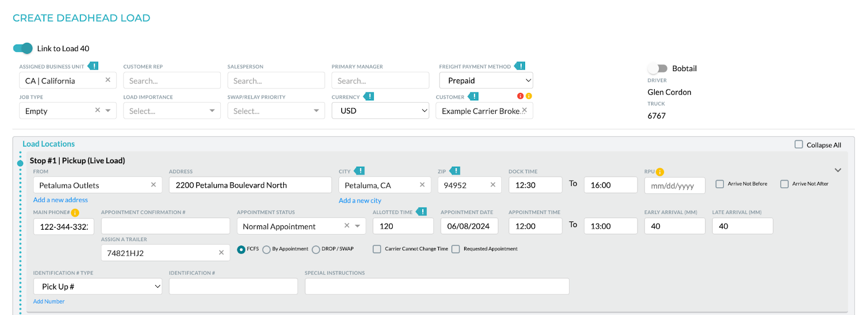The image size is (868, 315).
Task: Click red alert icon above Customer field
Action: [x=520, y=96]
